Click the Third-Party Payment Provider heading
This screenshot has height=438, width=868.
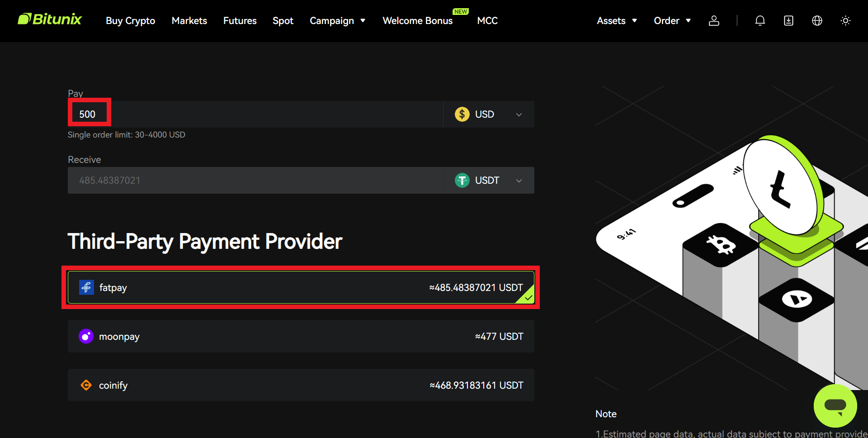tap(205, 242)
